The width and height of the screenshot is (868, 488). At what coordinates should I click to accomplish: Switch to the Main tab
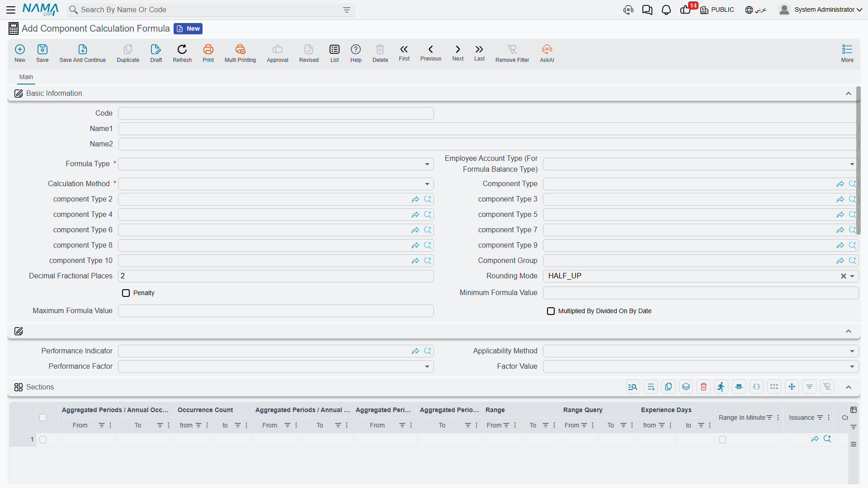pos(26,77)
